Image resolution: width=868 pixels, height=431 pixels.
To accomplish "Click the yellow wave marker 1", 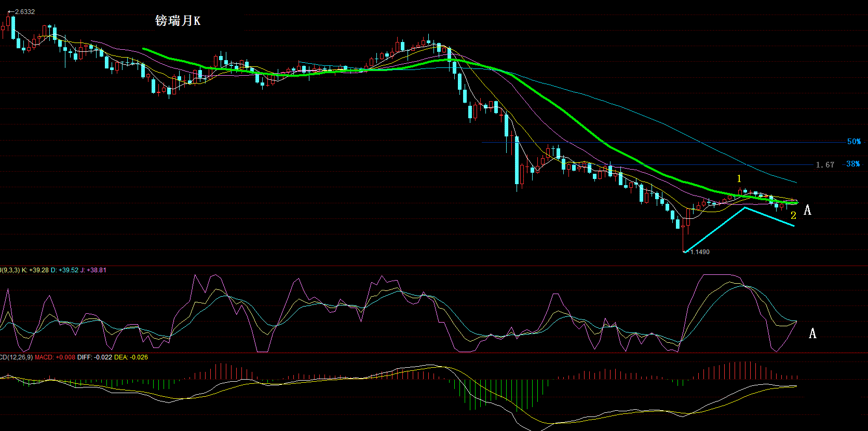I will coord(739,179).
